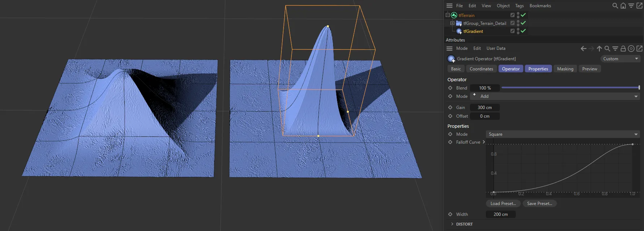Click the Blend keyframe diamond
The height and width of the screenshot is (231, 644).
450,88
